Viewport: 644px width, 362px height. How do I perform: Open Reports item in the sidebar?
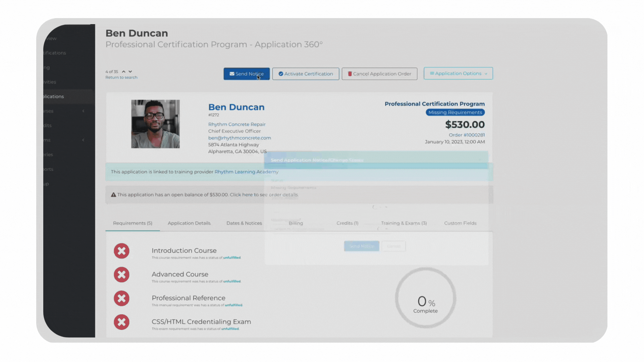48,169
